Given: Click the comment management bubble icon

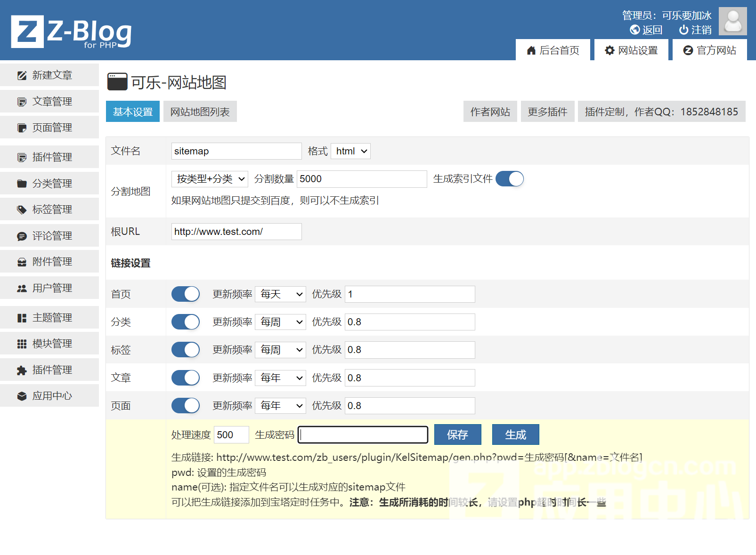Looking at the screenshot, I should 22,236.
